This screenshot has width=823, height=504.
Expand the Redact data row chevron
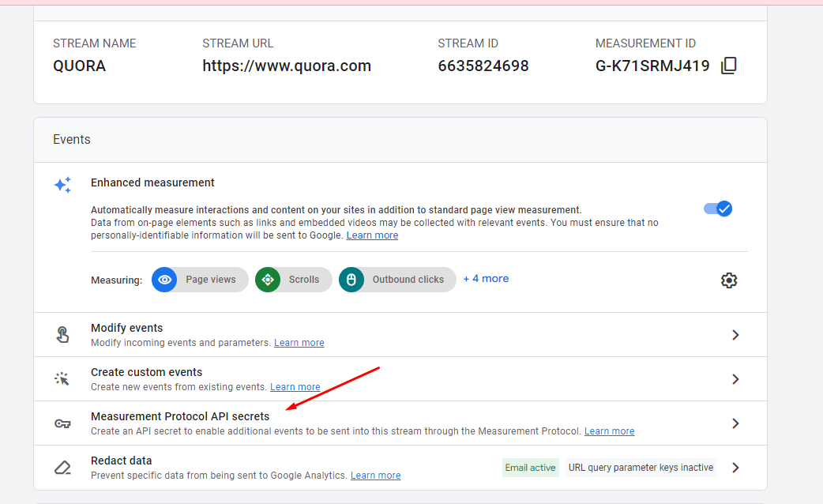tap(735, 468)
